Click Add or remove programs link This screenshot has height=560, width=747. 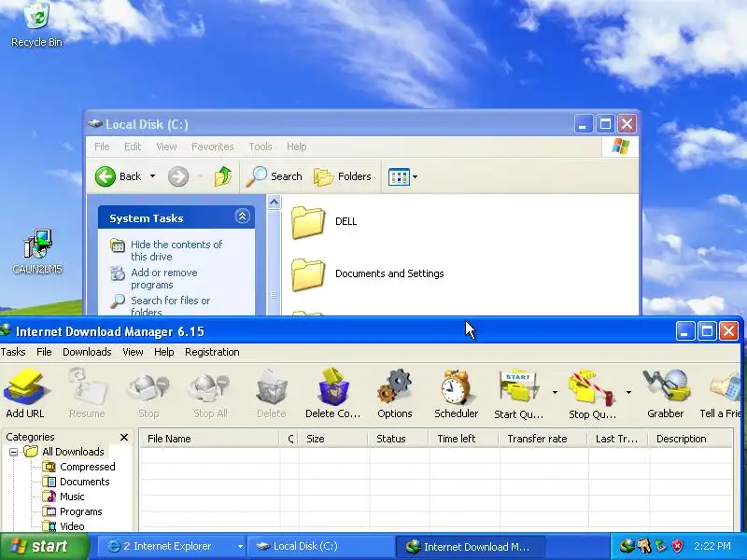click(x=164, y=278)
